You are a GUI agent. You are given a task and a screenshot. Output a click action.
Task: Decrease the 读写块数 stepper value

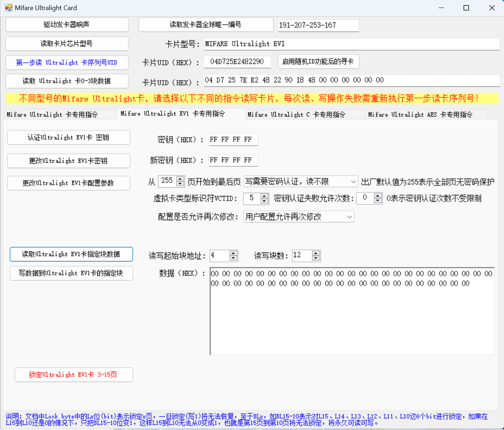[316, 258]
